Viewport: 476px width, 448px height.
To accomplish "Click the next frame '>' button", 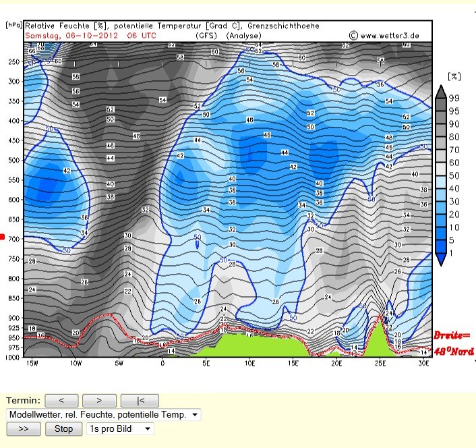I will tap(100, 400).
